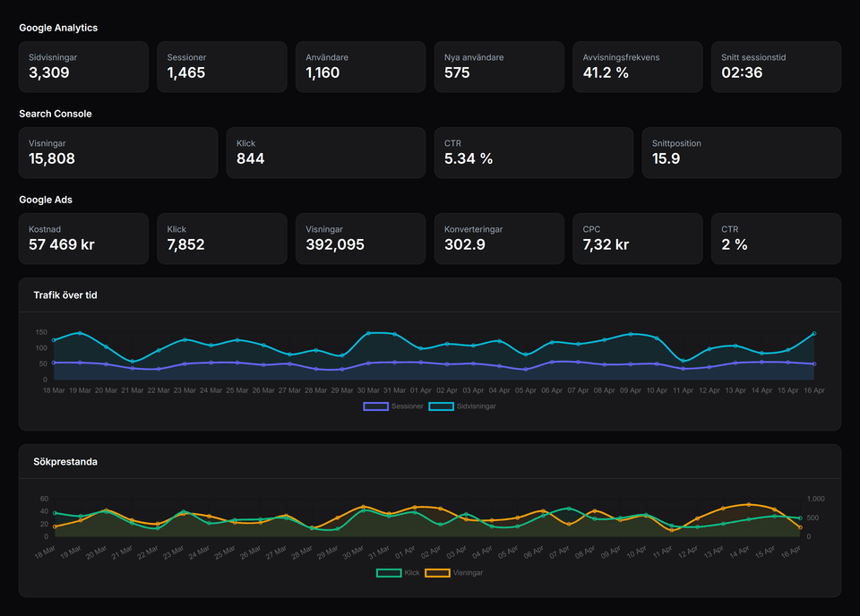Viewport: 860px width, 616px height.
Task: Click the Sökprestanda panel heading
Action: 65,462
